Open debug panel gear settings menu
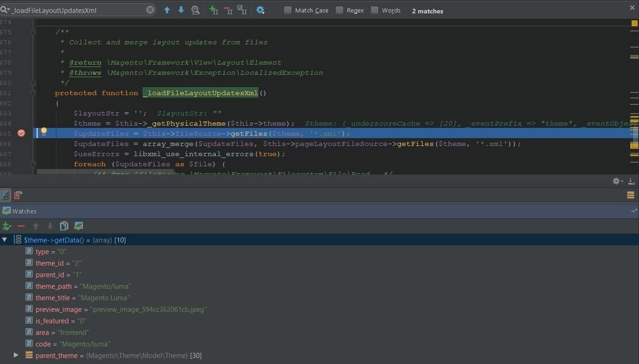The image size is (639, 364). point(618,181)
